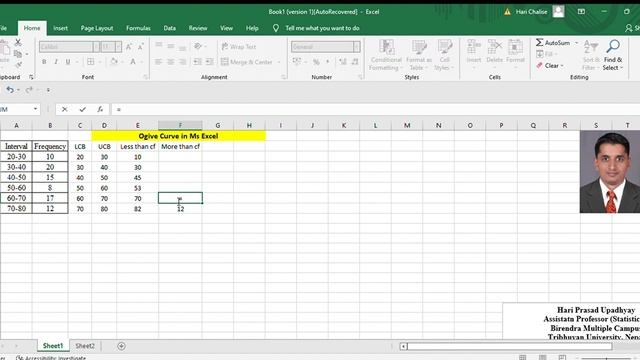
Task: Click in the formula bar
Action: pyautogui.click(x=376, y=109)
